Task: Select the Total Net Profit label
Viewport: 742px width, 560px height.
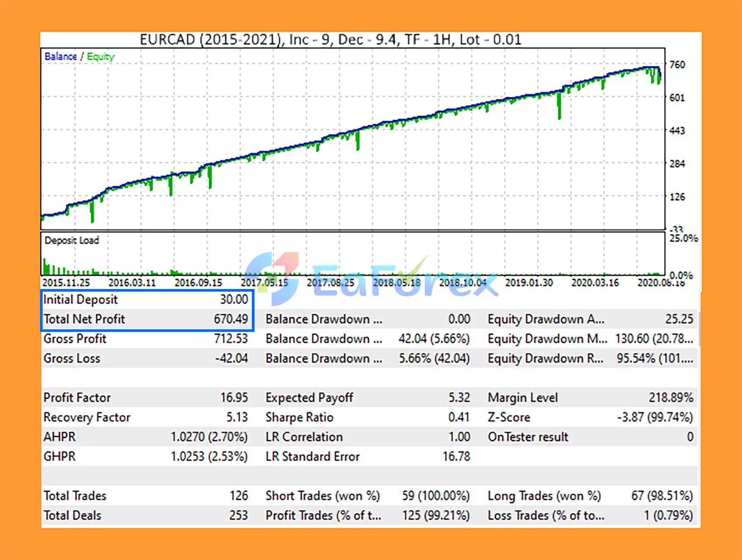Action: coord(84,319)
